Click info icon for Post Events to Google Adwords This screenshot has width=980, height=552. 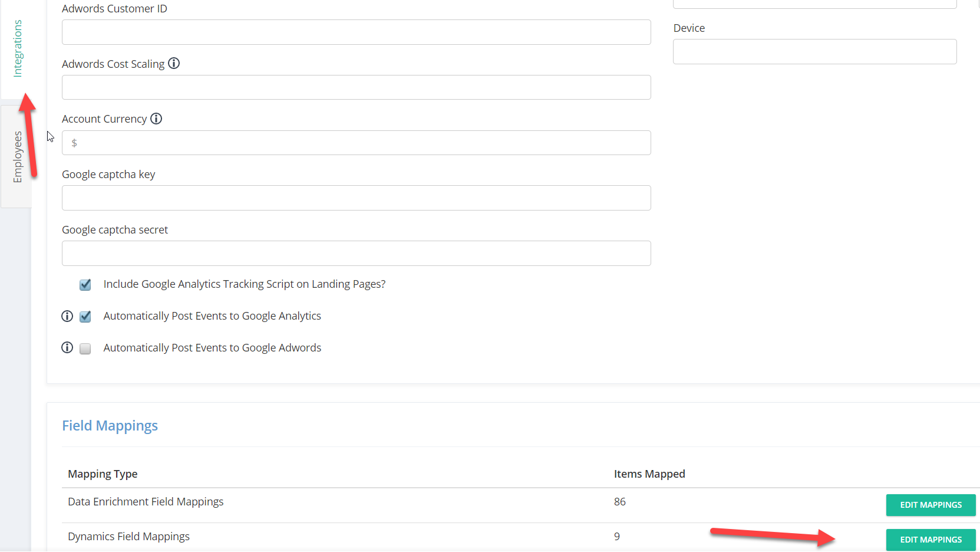pos(67,347)
